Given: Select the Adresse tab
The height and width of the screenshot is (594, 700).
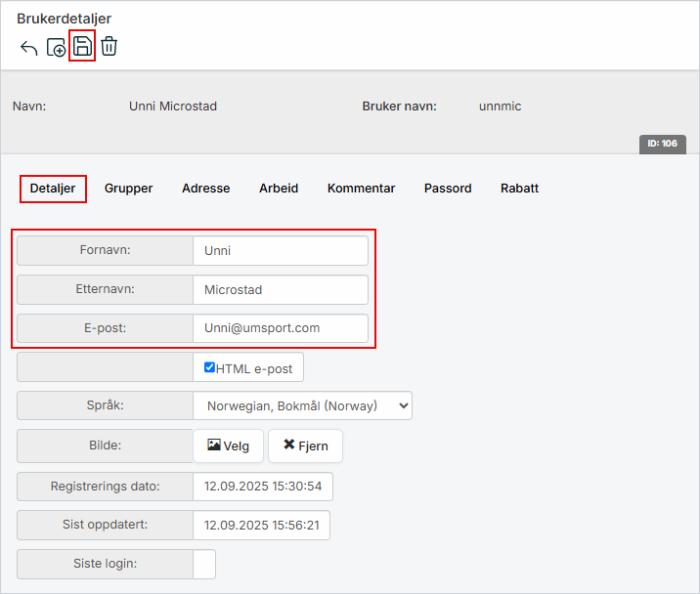Looking at the screenshot, I should (x=205, y=189).
